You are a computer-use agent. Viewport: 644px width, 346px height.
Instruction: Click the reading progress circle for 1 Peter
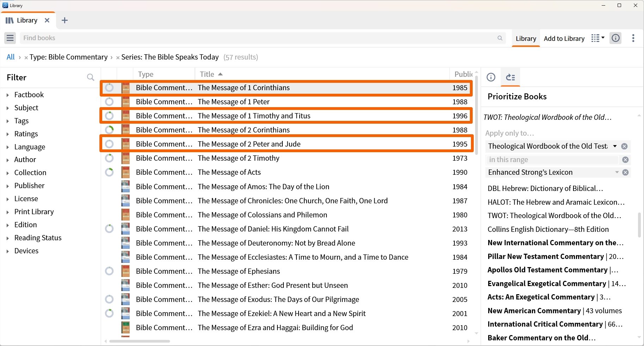[x=109, y=102]
